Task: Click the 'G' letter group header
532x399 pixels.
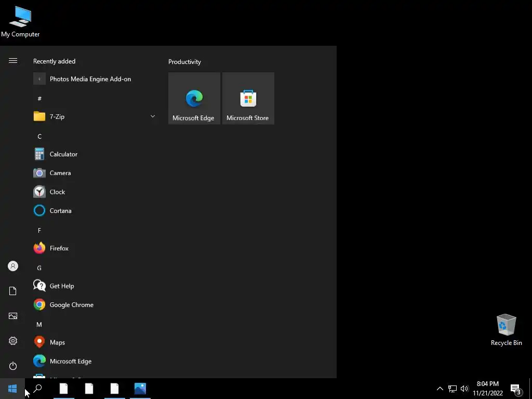Action: [x=39, y=268]
